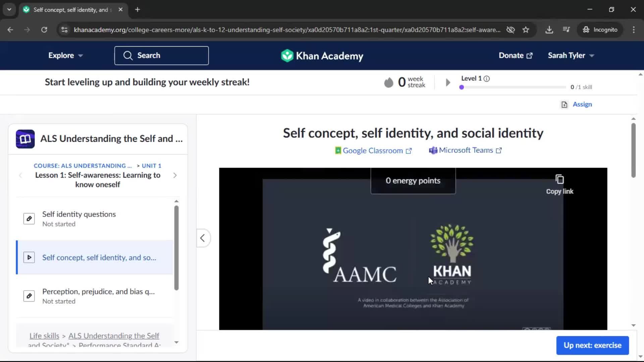Select Self concept, self identity video item
644x362 pixels.
95,257
